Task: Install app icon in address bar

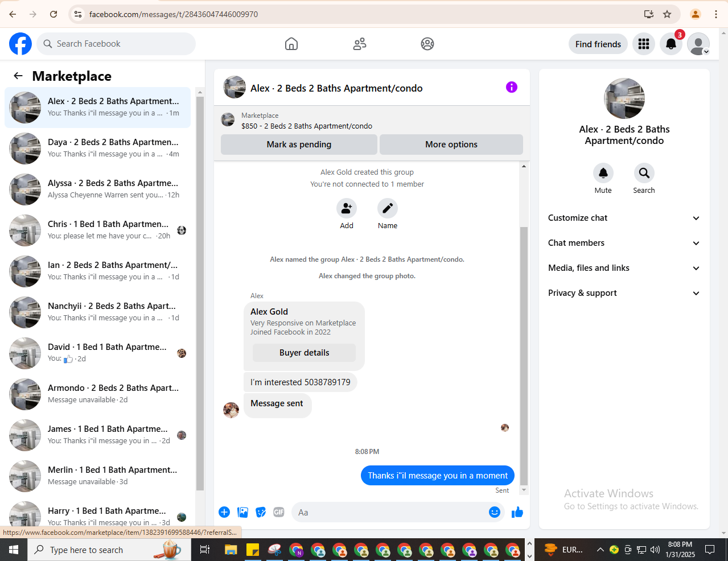Action: tap(648, 14)
